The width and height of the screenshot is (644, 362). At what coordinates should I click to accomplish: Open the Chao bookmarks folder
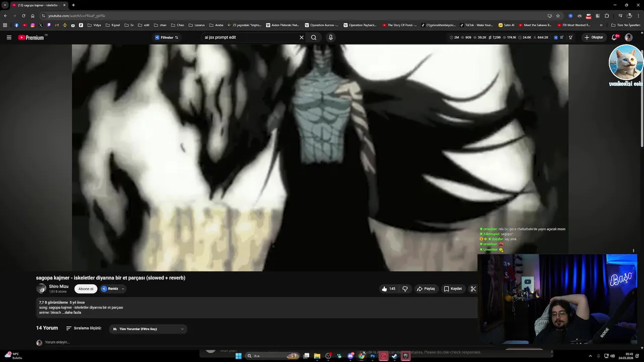(x=178, y=25)
